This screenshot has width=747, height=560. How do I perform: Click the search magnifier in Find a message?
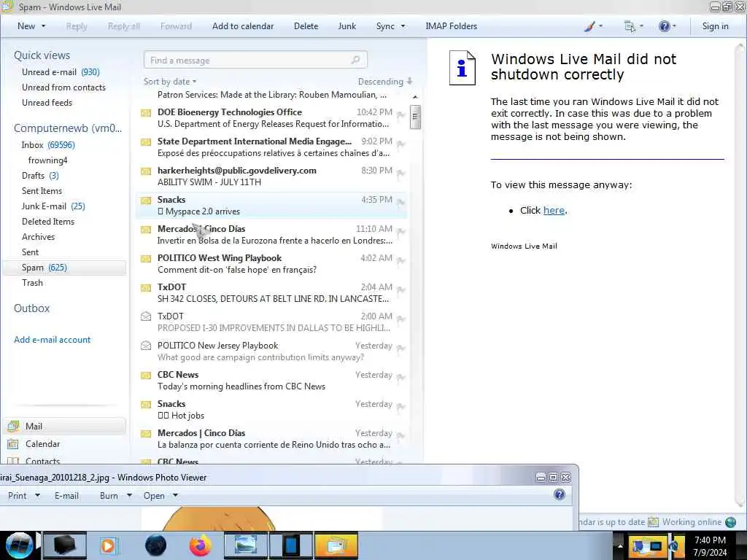(x=355, y=60)
